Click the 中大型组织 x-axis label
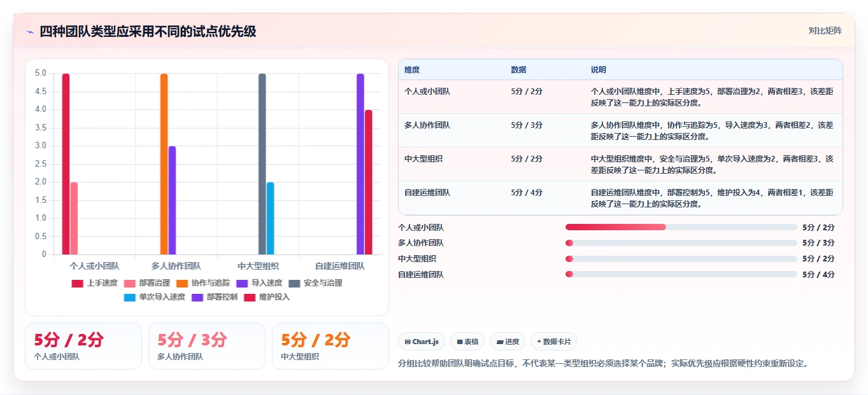The image size is (868, 395). click(x=258, y=266)
